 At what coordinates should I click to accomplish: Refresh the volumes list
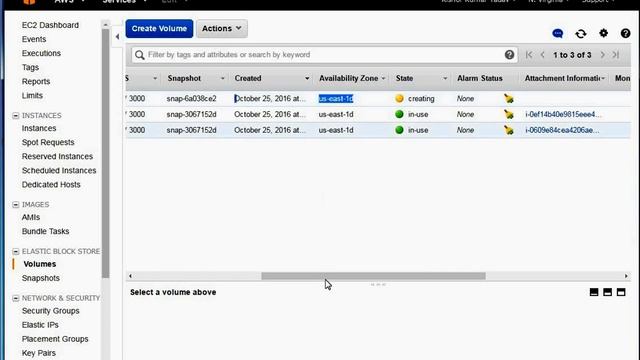click(x=581, y=33)
